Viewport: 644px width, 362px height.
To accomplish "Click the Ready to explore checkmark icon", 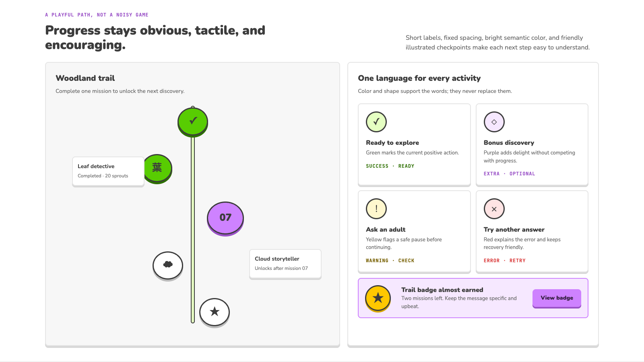I will (376, 122).
